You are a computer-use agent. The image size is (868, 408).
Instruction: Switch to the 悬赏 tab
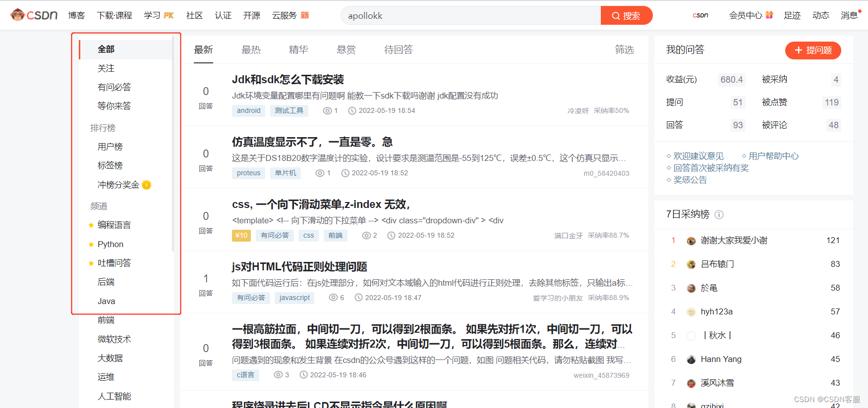(346, 50)
